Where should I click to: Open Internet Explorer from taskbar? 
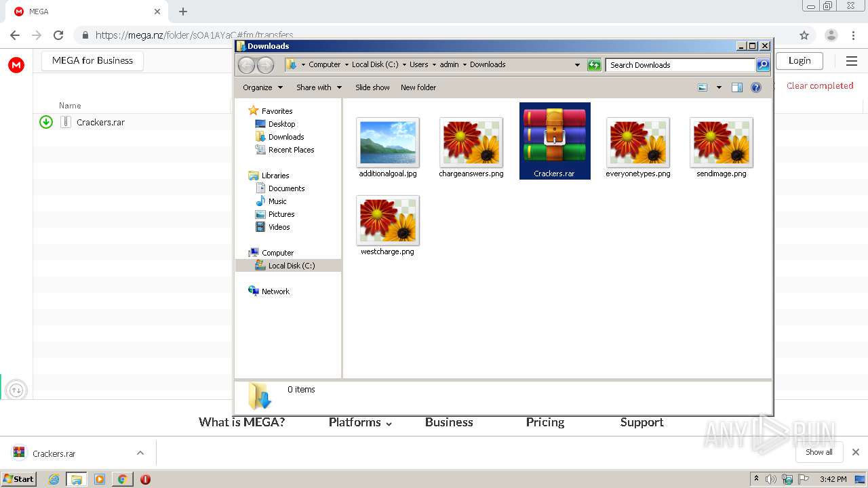[54, 479]
